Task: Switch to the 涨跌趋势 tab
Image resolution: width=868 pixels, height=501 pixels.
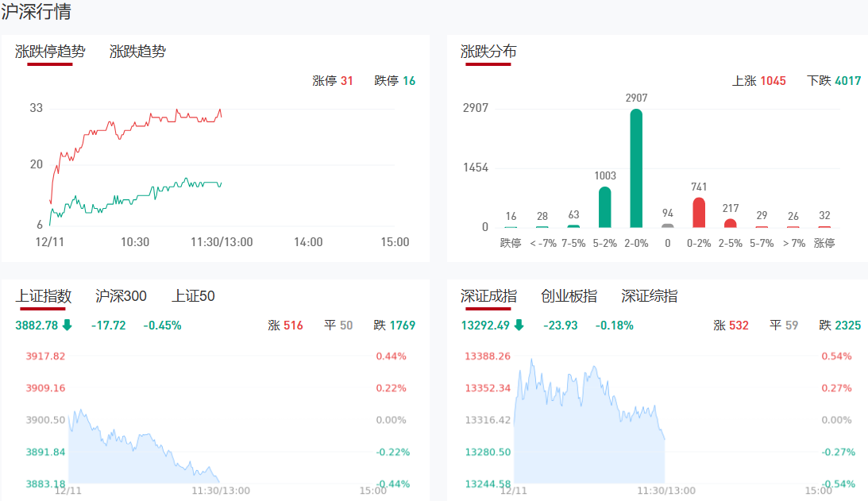Action: (137, 52)
